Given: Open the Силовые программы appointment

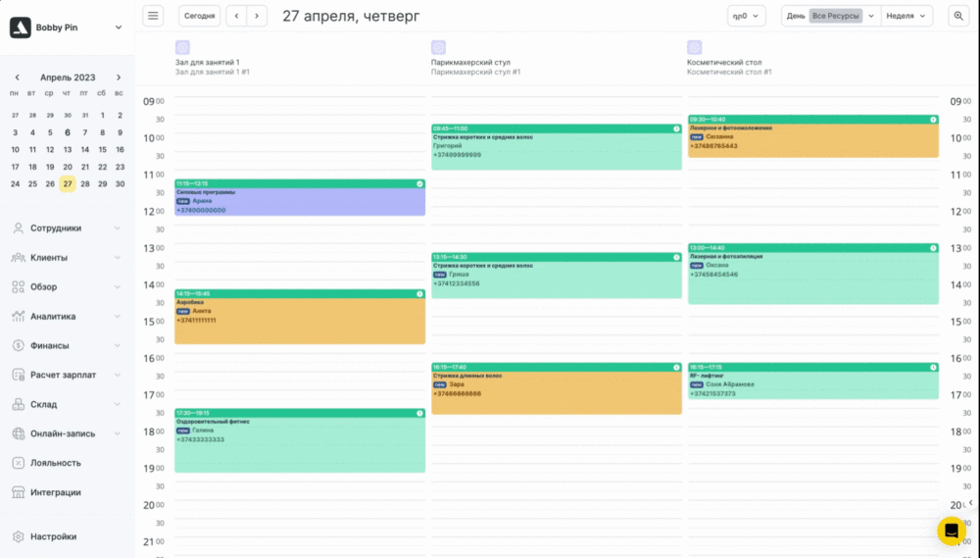Looking at the screenshot, I should (x=300, y=198).
